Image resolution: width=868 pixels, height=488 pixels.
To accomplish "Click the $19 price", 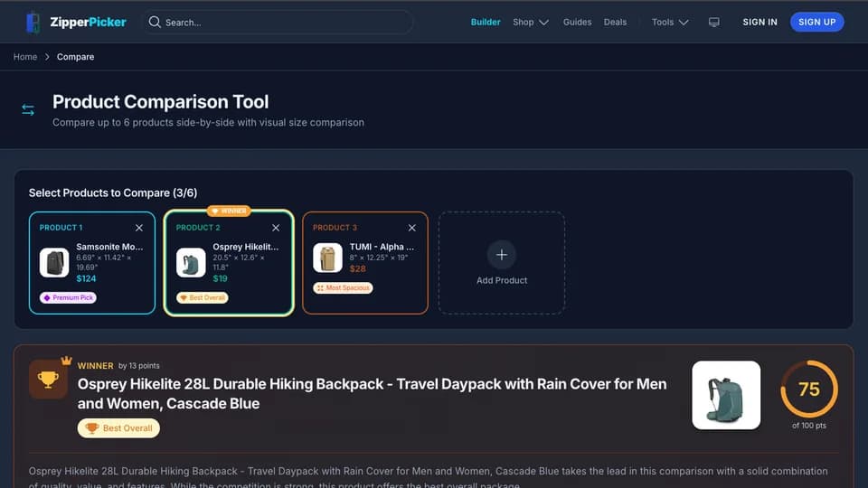I will coord(221,278).
